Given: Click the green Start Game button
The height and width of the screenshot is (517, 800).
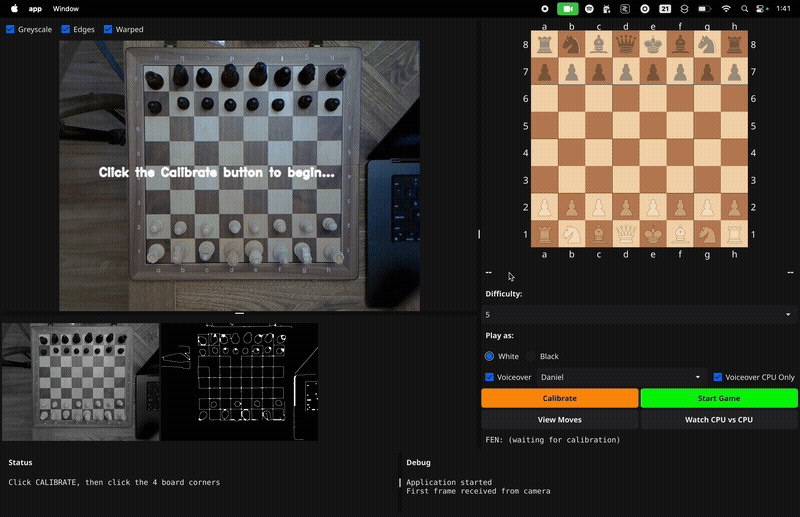Looking at the screenshot, I should pyautogui.click(x=719, y=398).
